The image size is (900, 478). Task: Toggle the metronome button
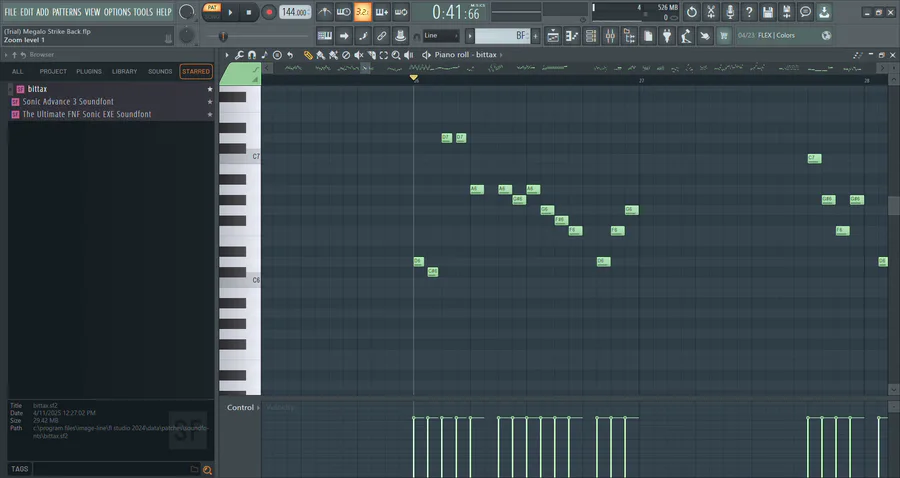click(x=325, y=12)
